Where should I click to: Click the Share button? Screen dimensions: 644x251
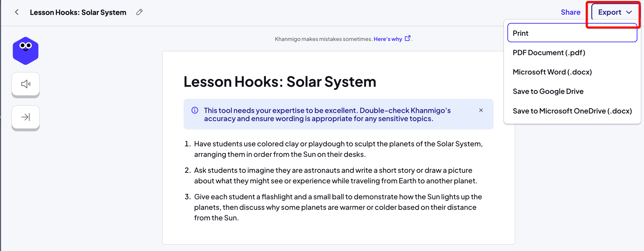pos(570,12)
